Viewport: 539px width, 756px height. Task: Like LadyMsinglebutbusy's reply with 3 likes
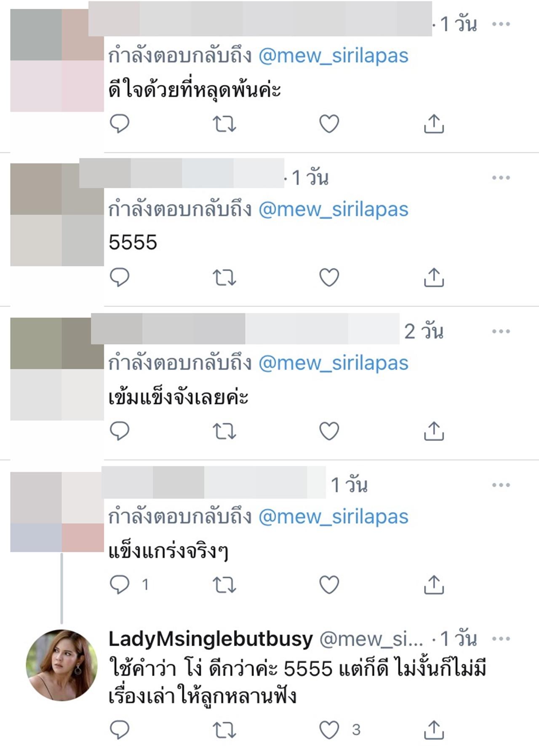[x=329, y=730]
